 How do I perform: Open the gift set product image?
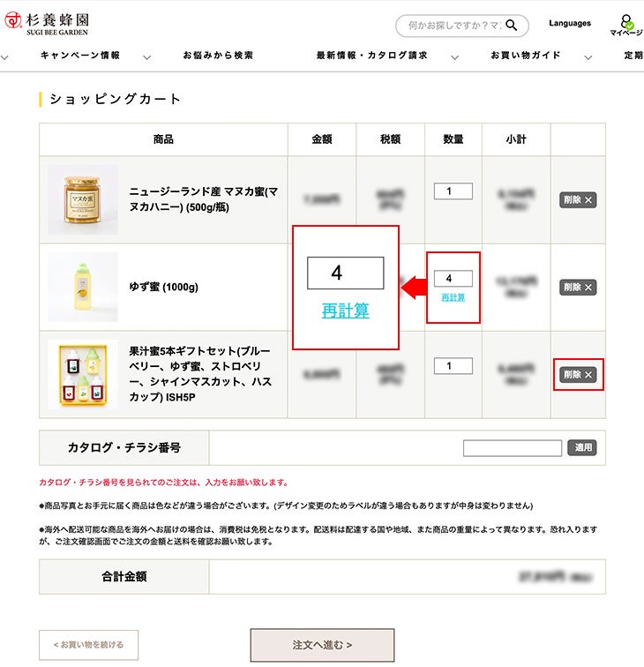click(x=83, y=374)
